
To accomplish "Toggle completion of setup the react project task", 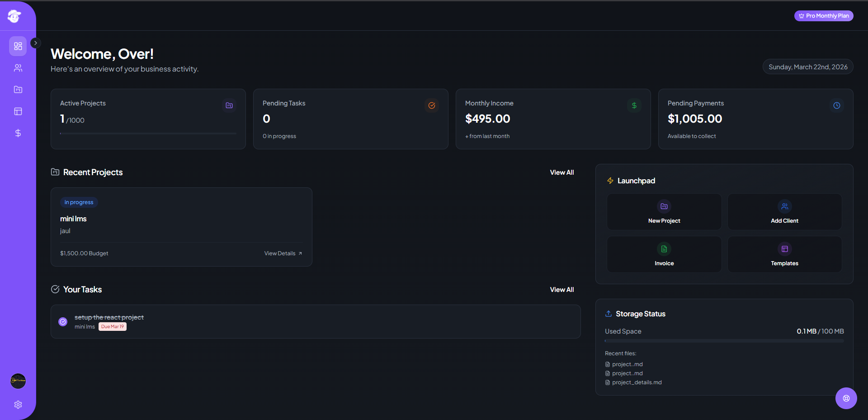I will click(63, 322).
